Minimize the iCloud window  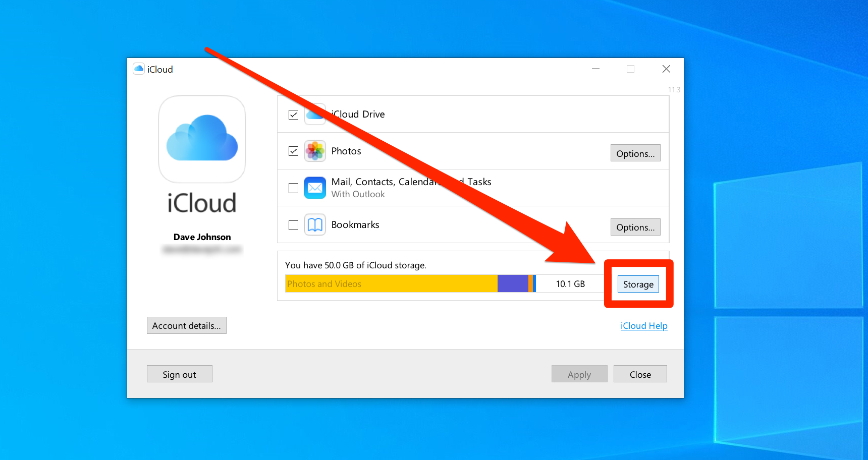(x=596, y=69)
